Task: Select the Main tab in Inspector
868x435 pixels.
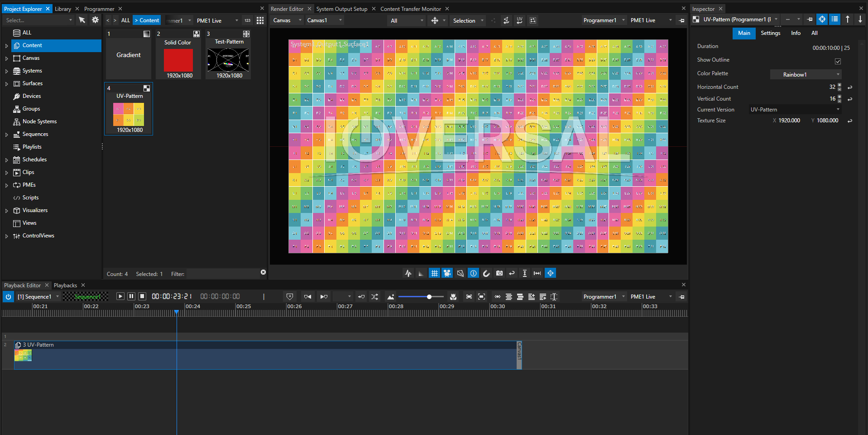Action: pyautogui.click(x=744, y=33)
